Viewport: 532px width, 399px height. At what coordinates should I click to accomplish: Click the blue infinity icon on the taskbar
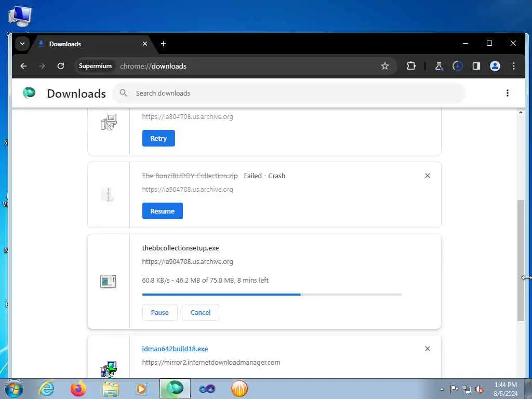click(x=207, y=389)
